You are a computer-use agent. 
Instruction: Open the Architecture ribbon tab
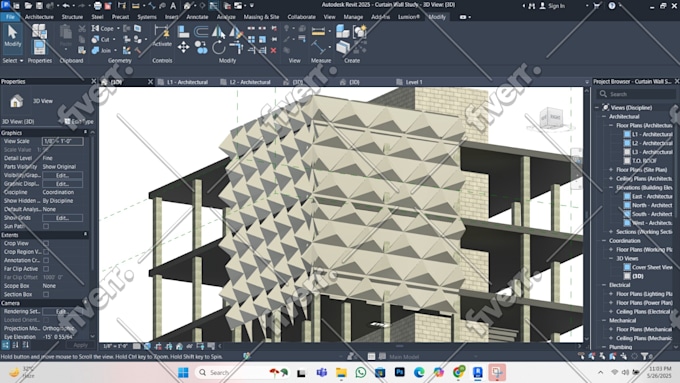[x=39, y=17]
